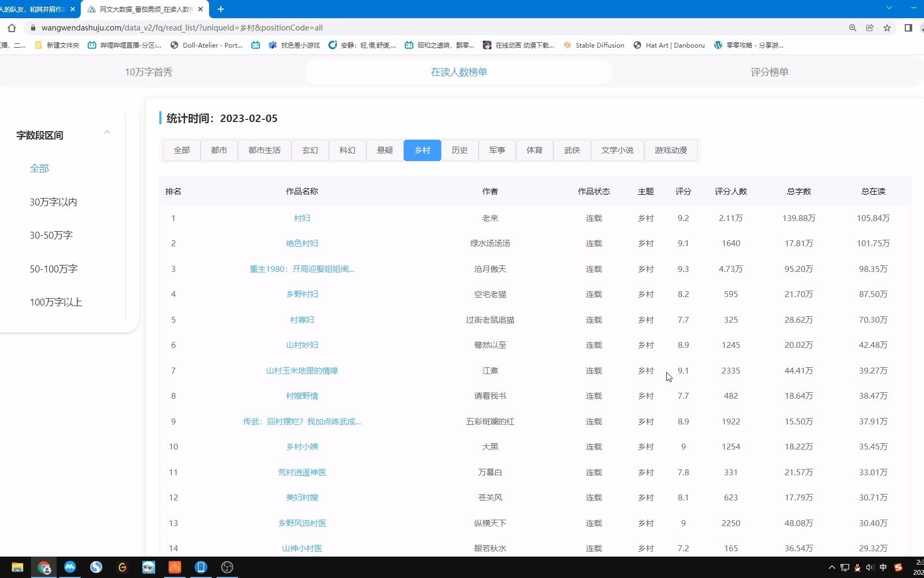
Task: Click the browser Home icon
Action: click(x=12, y=28)
